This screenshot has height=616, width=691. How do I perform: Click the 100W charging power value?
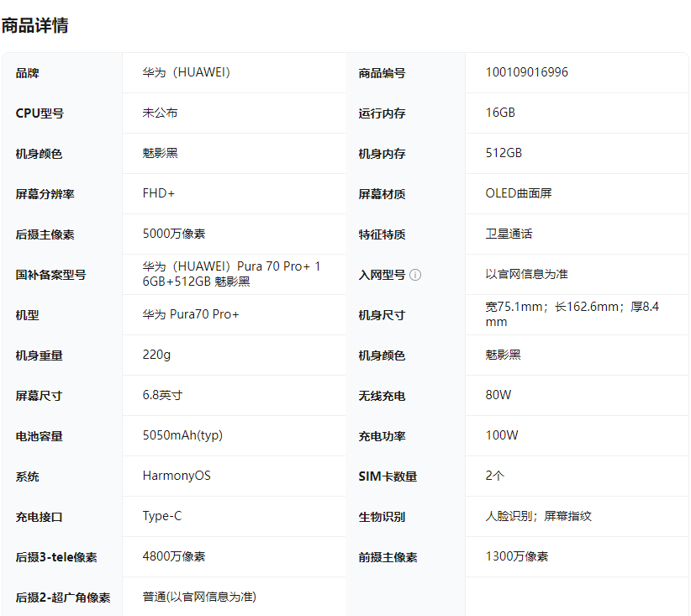(x=502, y=435)
